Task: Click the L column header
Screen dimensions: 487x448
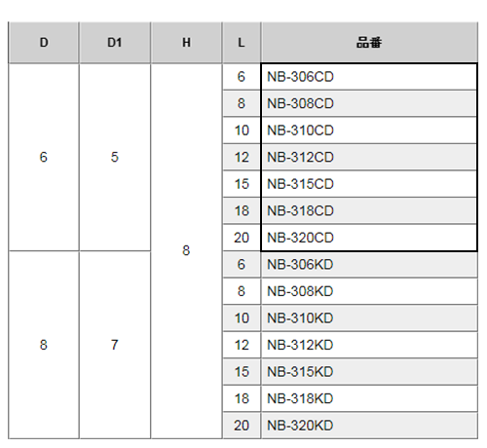Action: coord(242,43)
